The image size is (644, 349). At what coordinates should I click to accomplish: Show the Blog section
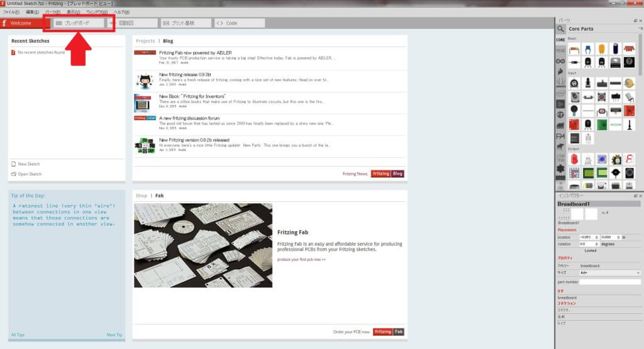click(x=168, y=41)
